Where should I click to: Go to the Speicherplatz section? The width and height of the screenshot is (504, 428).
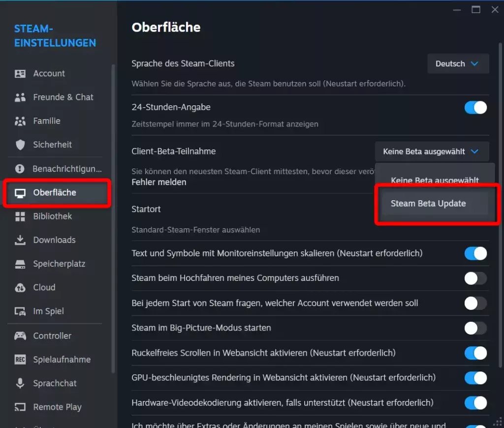[59, 264]
